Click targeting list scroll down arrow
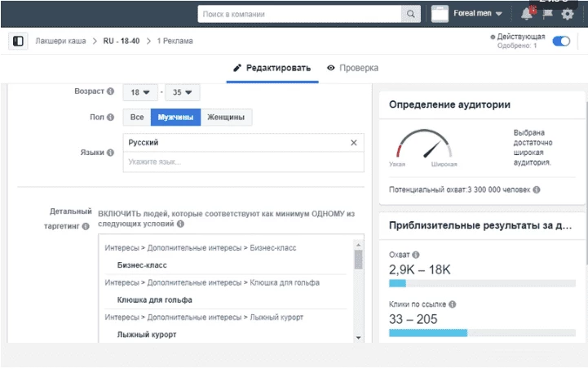 click(x=359, y=338)
